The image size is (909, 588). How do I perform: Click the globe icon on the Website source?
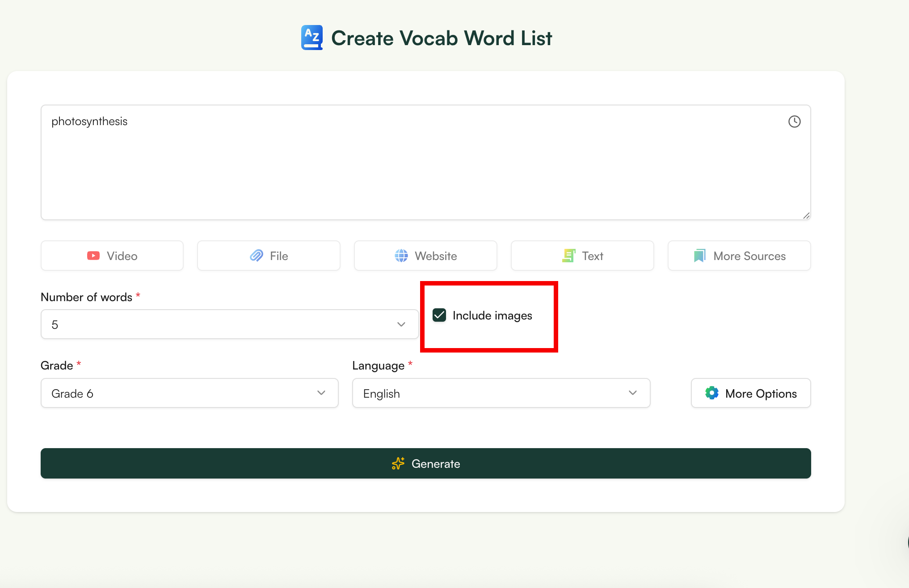coord(401,255)
